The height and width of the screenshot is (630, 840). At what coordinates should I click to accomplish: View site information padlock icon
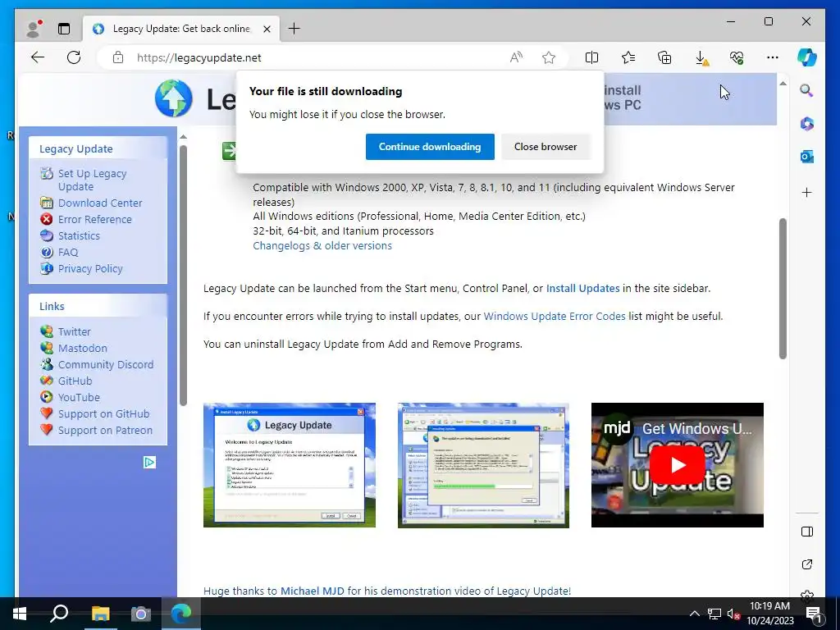pos(118,57)
